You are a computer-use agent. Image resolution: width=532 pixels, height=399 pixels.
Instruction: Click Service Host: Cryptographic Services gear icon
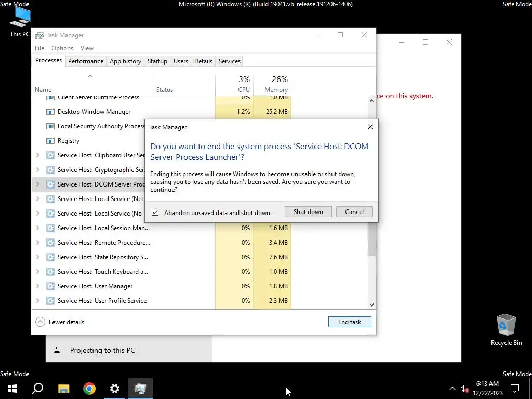point(50,170)
